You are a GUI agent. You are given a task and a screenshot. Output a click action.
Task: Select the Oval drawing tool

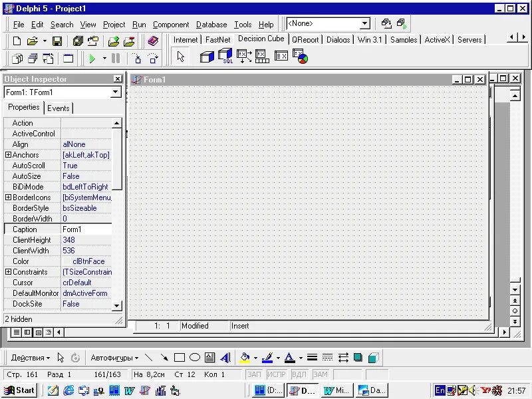pyautogui.click(x=194, y=357)
